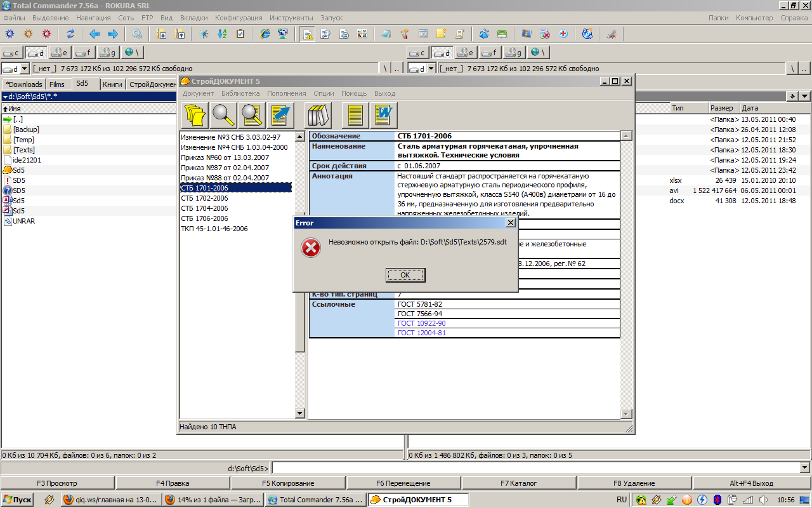Select [Texts] folder in left panel
The height and width of the screenshot is (508, 812).
tap(24, 150)
